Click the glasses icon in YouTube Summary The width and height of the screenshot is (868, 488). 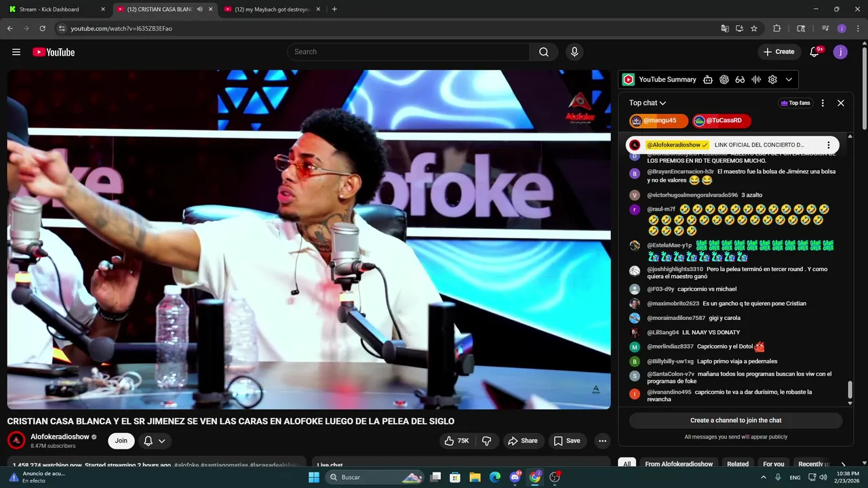[740, 79]
